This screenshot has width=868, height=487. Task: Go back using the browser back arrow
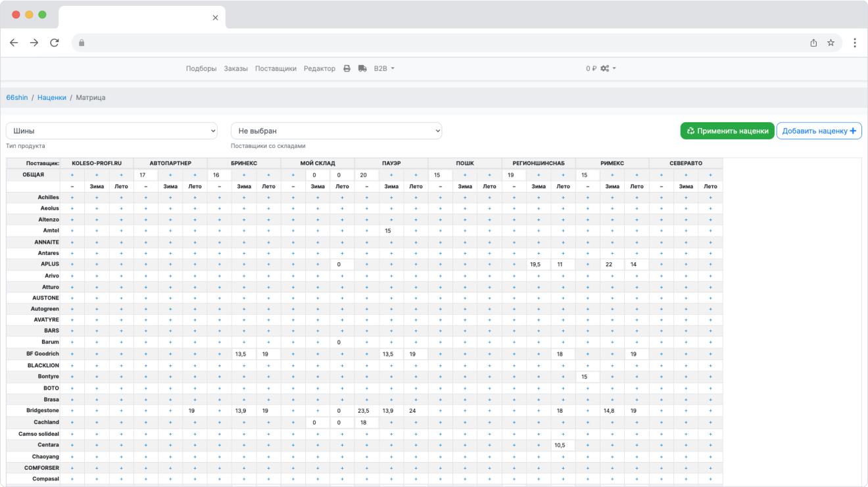click(x=14, y=43)
